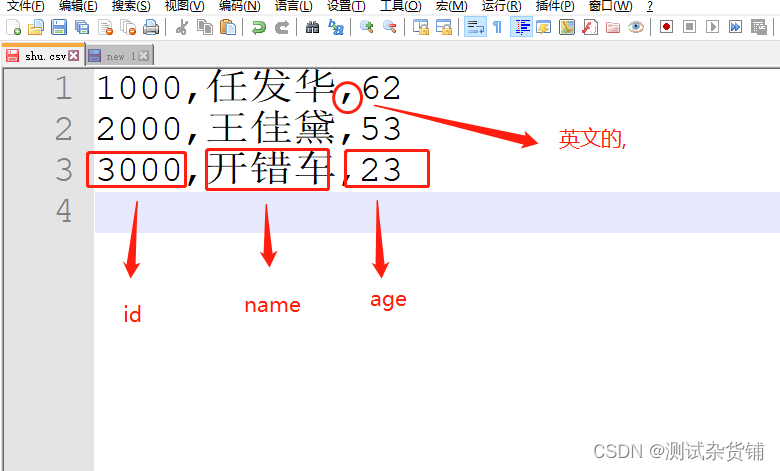
Task: Create a new file with New icon
Action: (13, 27)
